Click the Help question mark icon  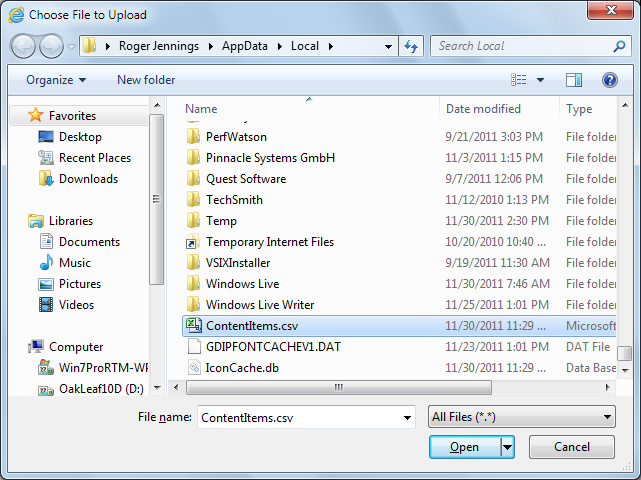(x=610, y=80)
